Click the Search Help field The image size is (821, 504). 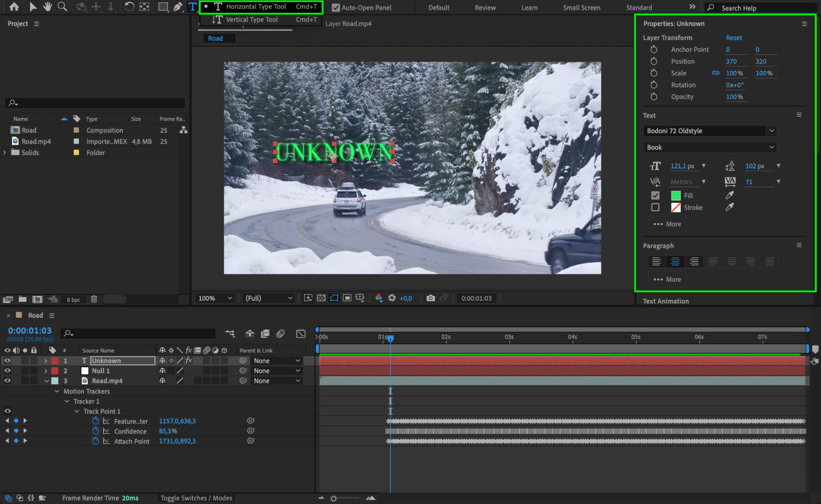[x=760, y=8]
